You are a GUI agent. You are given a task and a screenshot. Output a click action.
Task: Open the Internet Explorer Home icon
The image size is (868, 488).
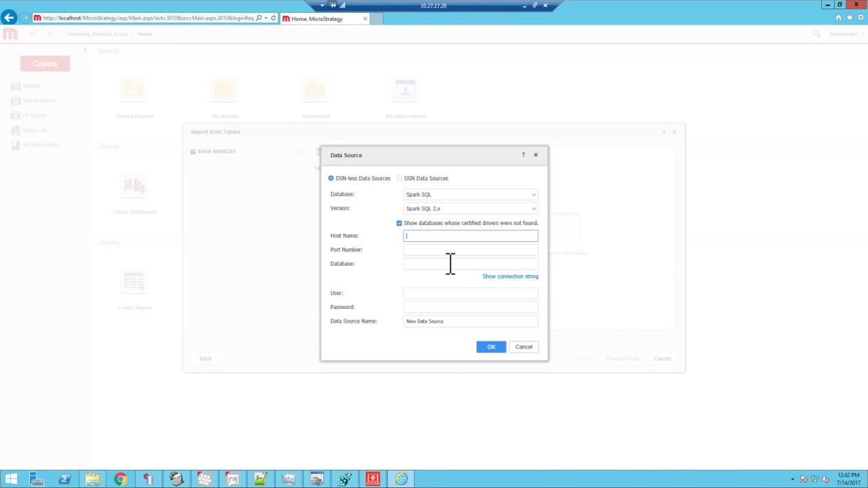(x=838, y=18)
